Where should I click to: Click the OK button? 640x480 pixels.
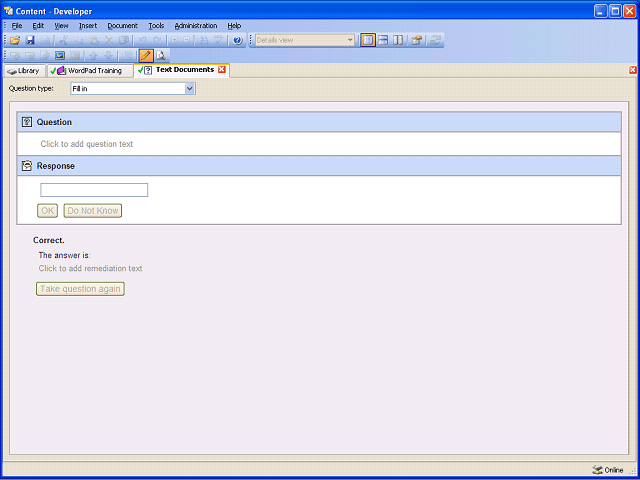(47, 211)
